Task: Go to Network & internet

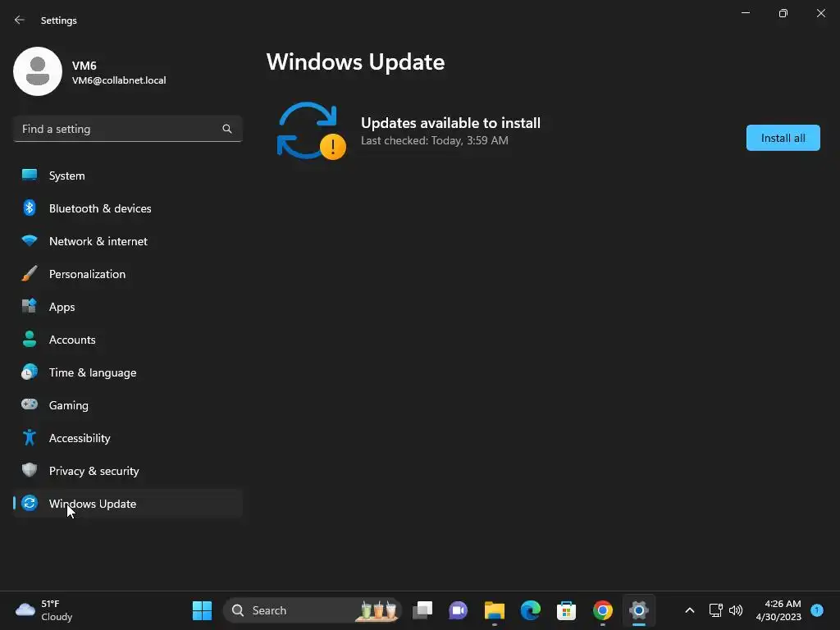Action: click(127, 241)
